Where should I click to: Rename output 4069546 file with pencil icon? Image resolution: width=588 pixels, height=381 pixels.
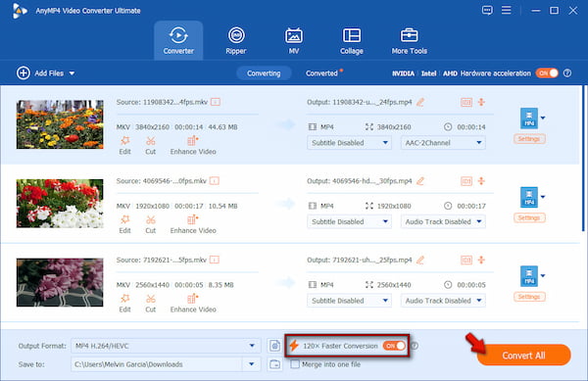420,181
